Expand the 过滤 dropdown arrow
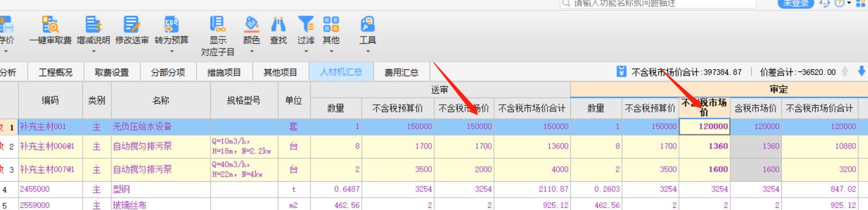Viewport: 868px width, 210px height. (x=306, y=52)
